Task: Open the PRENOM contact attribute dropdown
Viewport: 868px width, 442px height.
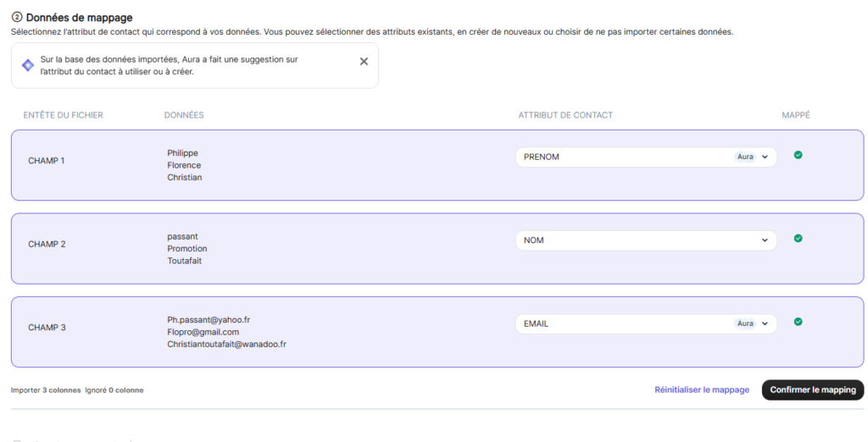Action: coord(764,157)
